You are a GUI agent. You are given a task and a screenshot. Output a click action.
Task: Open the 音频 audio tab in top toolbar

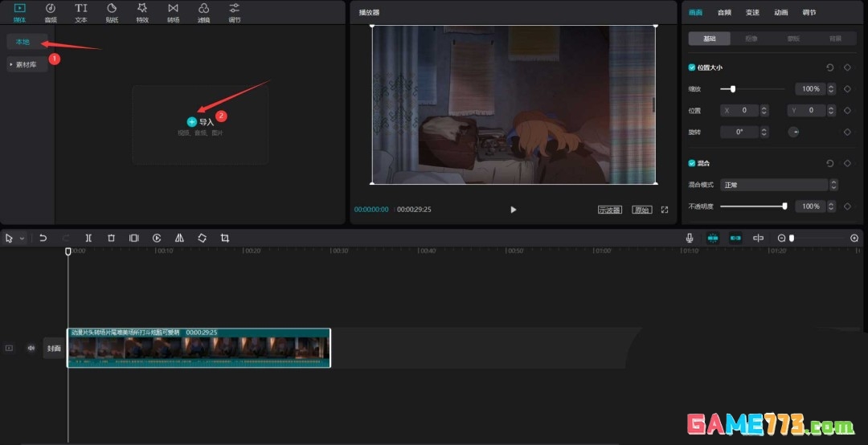coord(51,13)
